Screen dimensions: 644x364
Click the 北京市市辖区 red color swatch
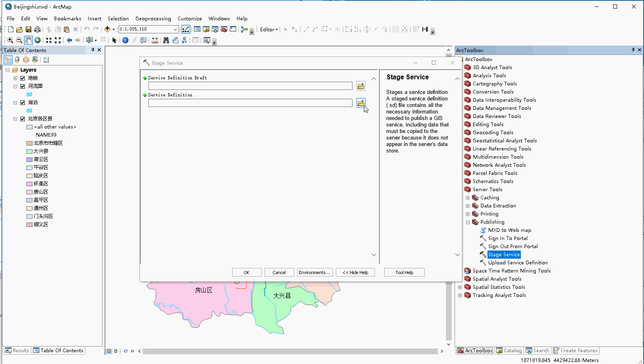point(29,143)
